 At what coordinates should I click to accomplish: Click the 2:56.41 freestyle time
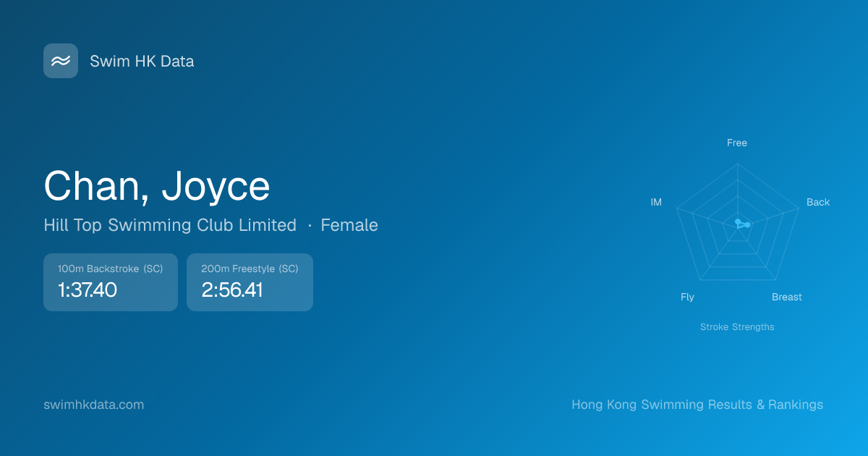tap(231, 290)
